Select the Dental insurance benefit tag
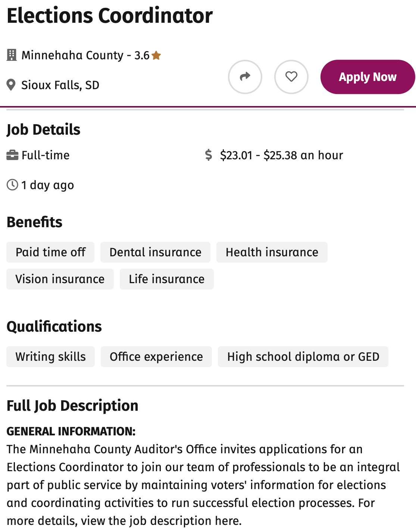416x532 pixels. coord(155,252)
